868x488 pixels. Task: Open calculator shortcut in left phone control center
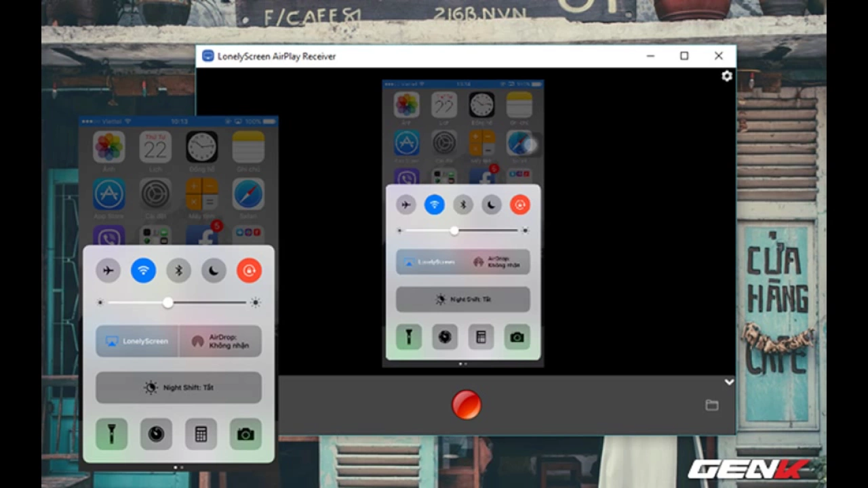pyautogui.click(x=201, y=434)
